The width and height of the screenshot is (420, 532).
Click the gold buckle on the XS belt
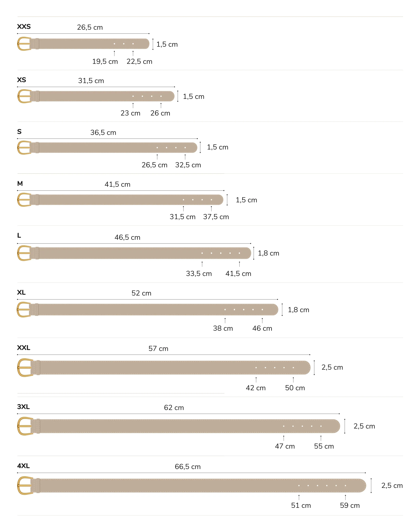click(24, 96)
